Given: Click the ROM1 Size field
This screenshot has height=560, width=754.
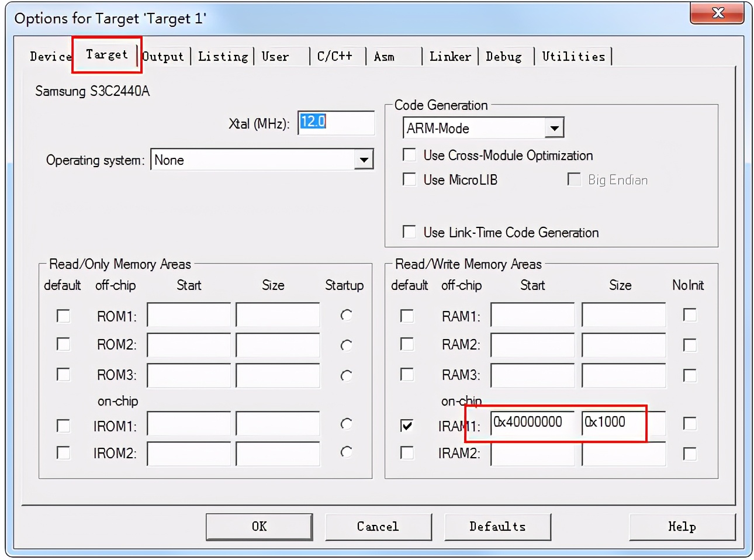Looking at the screenshot, I should [x=278, y=315].
